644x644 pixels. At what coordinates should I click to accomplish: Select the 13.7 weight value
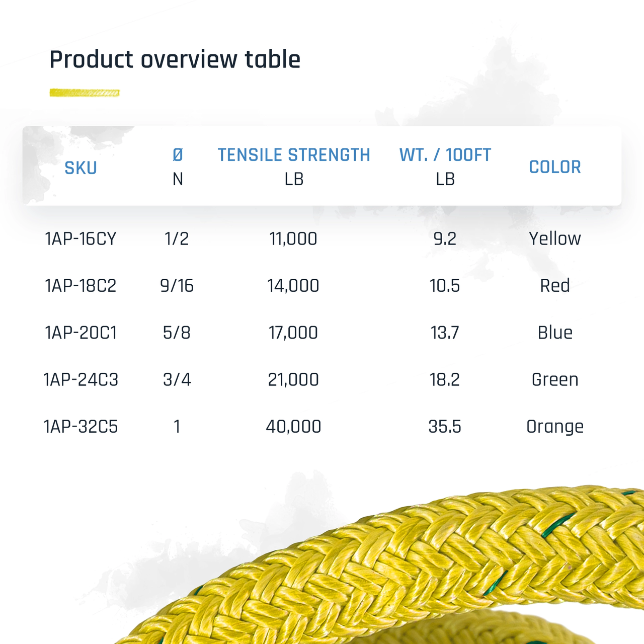point(445,333)
